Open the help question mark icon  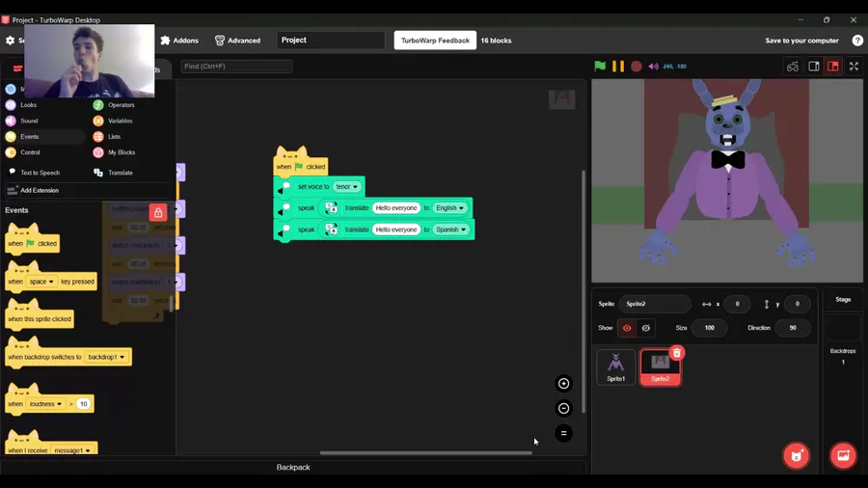tap(857, 41)
